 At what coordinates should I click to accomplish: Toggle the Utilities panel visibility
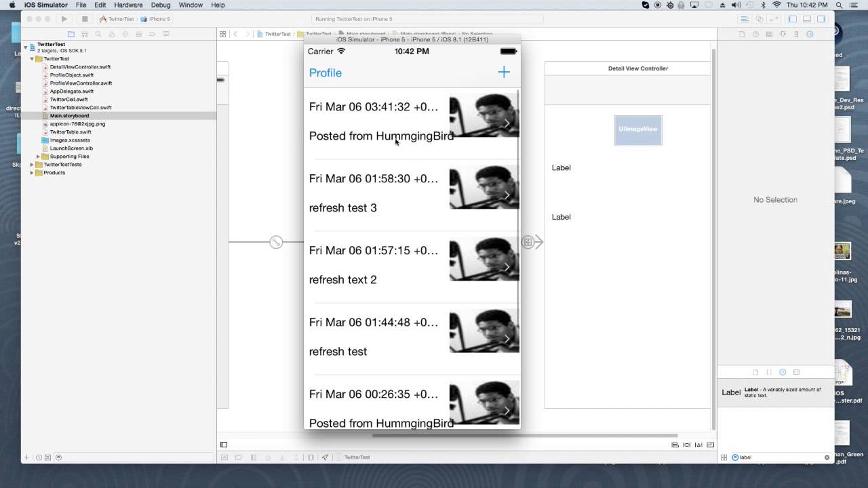tap(821, 19)
